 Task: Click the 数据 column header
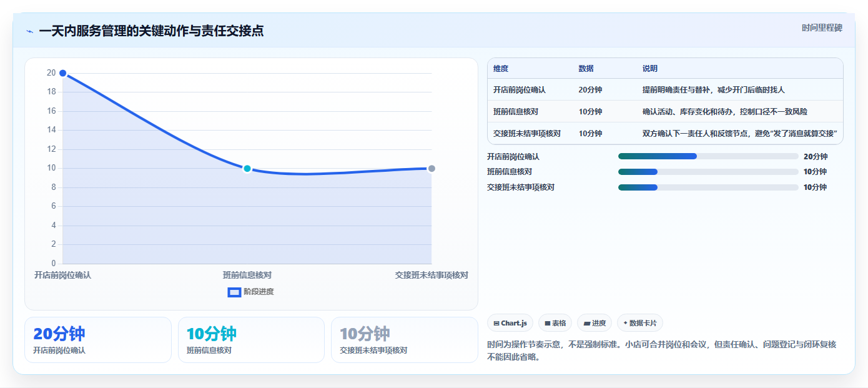[586, 69]
